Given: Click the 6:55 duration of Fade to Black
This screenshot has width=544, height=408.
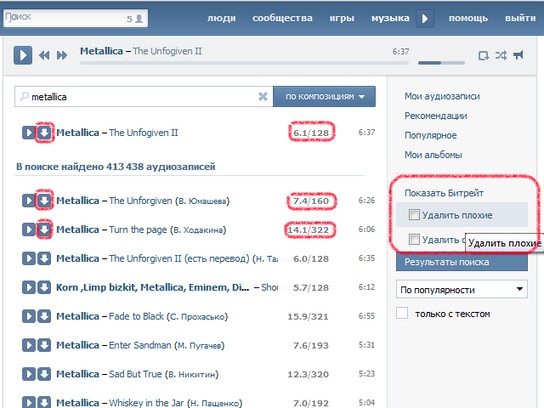Looking at the screenshot, I should (367, 316).
